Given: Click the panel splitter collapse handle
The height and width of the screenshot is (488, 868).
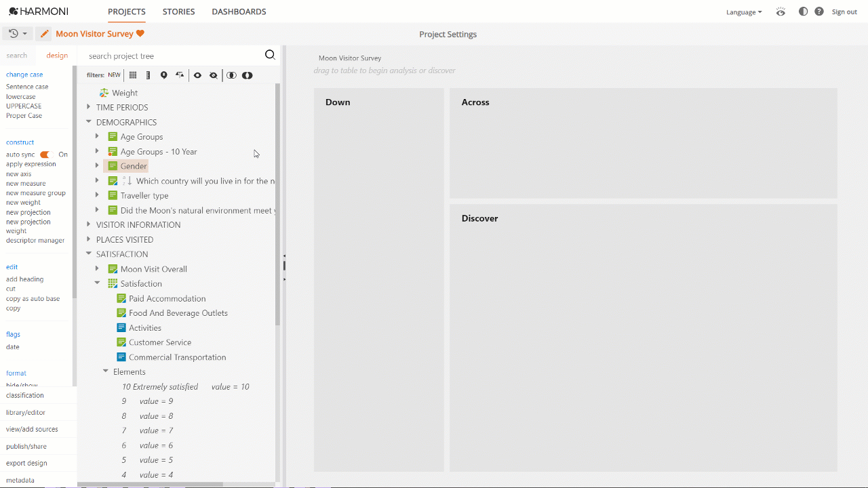Looking at the screenshot, I should 284,266.
